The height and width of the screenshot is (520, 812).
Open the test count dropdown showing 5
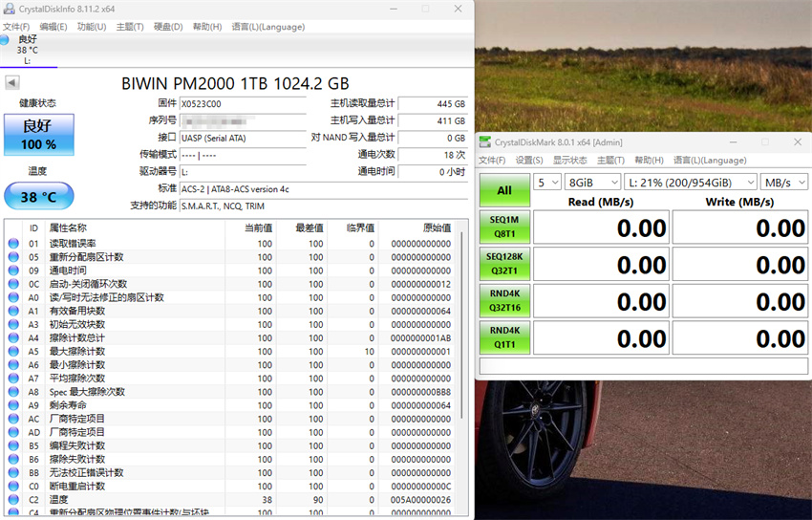coord(546,183)
